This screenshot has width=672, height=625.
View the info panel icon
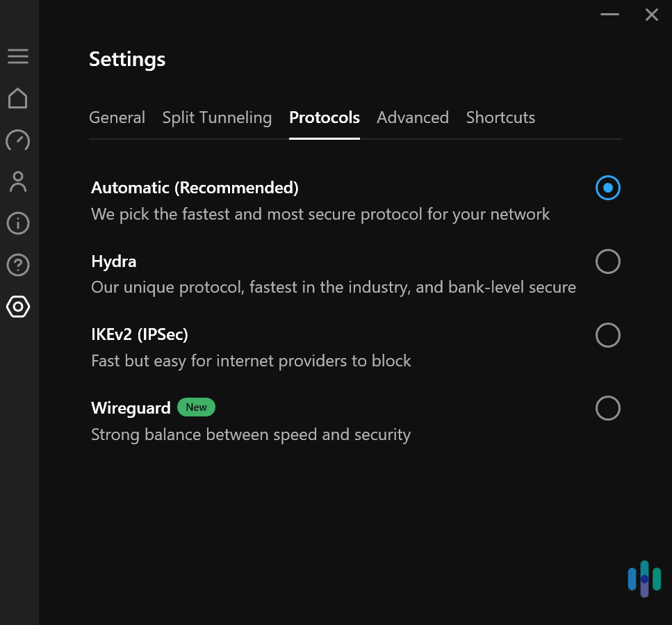(18, 223)
